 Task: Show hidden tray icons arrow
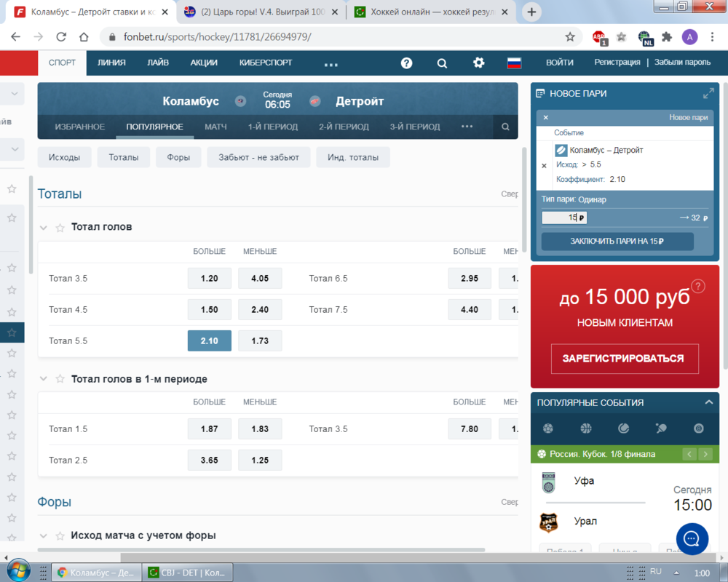(676, 573)
